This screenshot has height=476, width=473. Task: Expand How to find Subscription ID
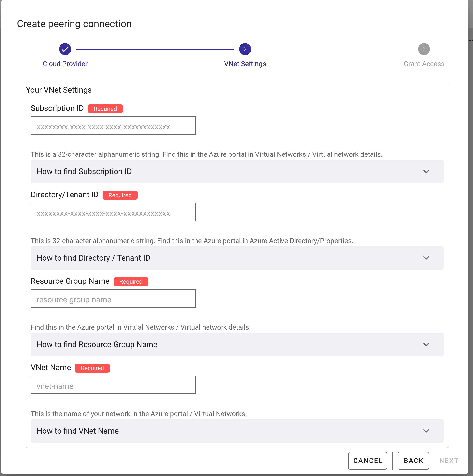click(x=237, y=171)
